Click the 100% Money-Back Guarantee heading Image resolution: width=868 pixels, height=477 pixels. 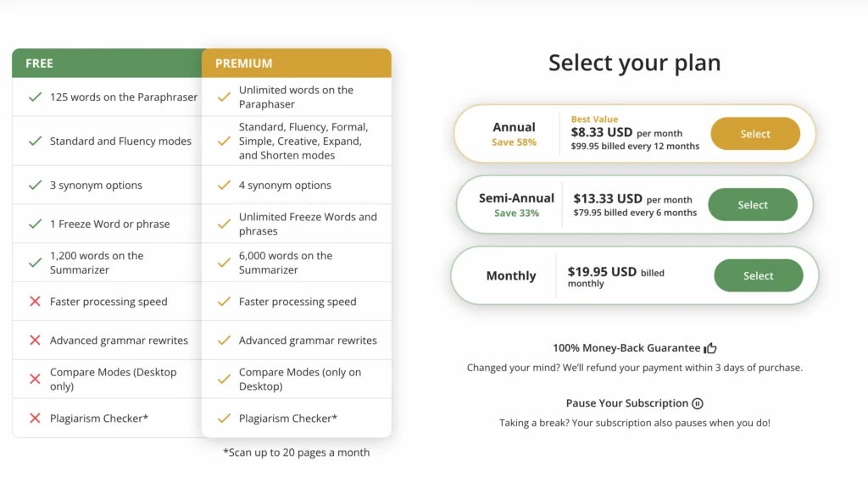(626, 348)
